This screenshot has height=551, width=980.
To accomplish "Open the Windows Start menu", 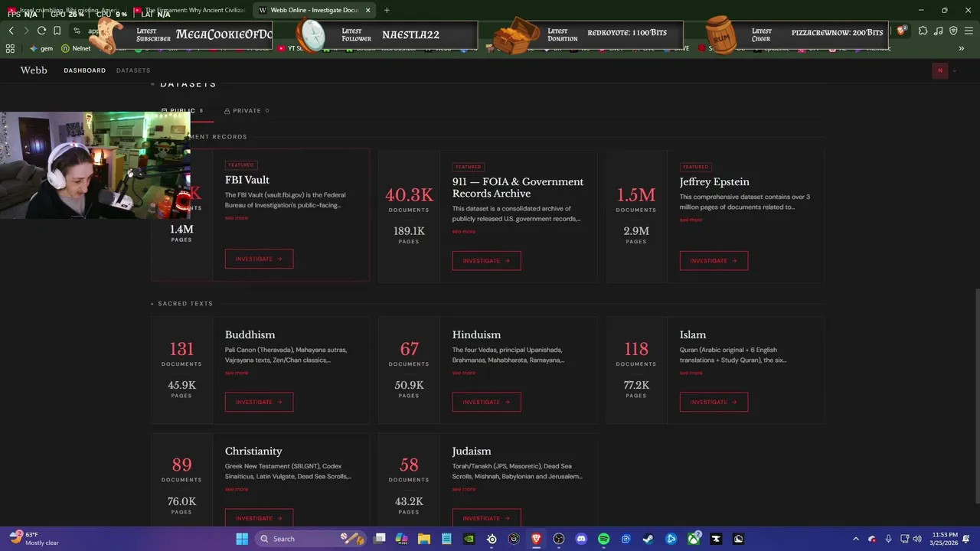I will [x=242, y=539].
